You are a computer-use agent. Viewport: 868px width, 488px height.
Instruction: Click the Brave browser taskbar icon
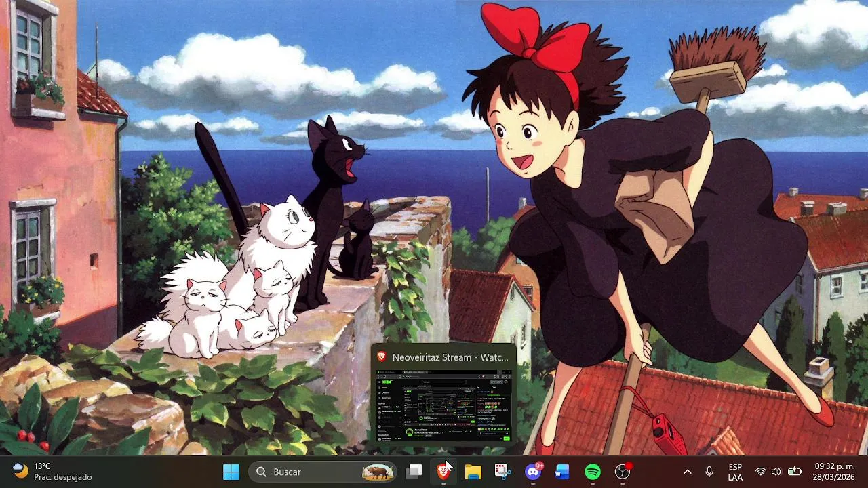coord(443,472)
